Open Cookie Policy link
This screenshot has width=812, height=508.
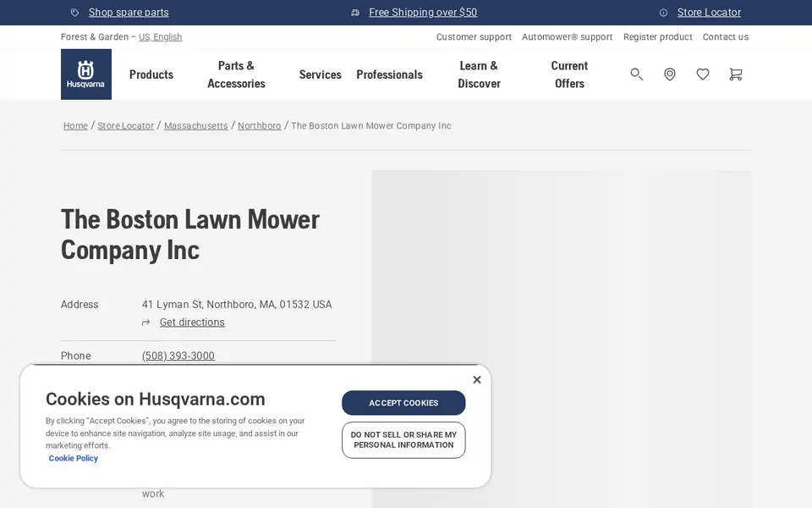pos(74,458)
